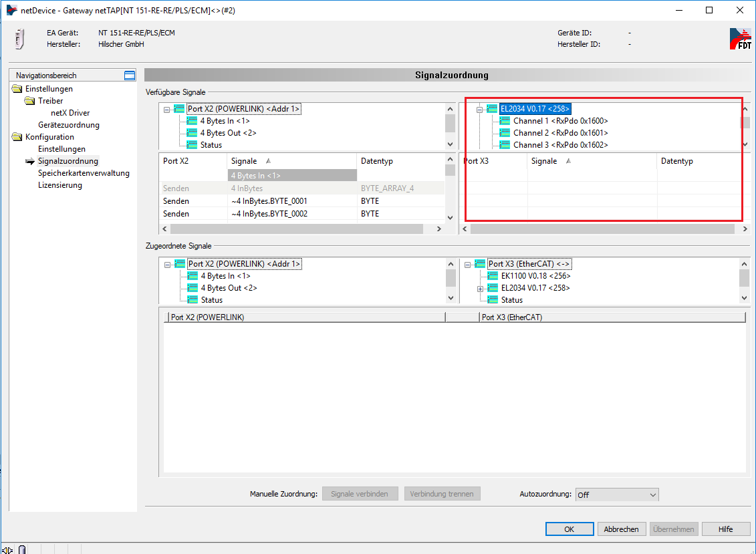This screenshot has width=756, height=554.
Task: Click the connection status icon in the status bar
Action: (7, 550)
